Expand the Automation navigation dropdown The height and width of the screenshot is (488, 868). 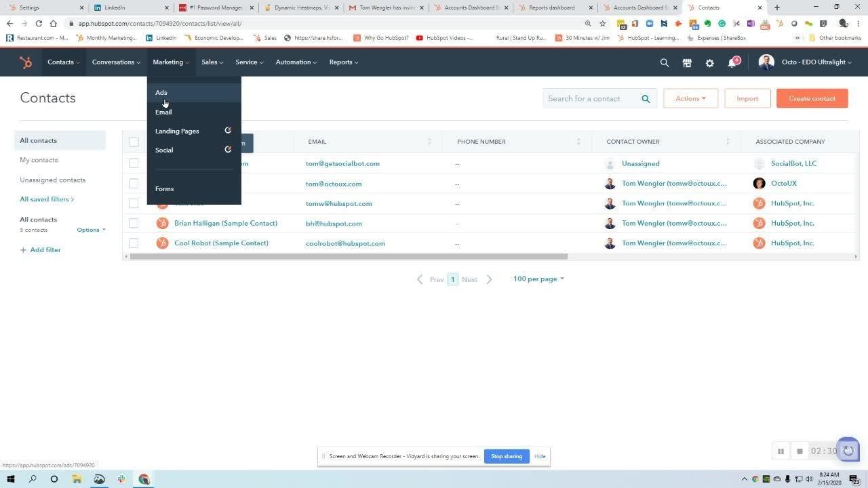[x=296, y=62]
